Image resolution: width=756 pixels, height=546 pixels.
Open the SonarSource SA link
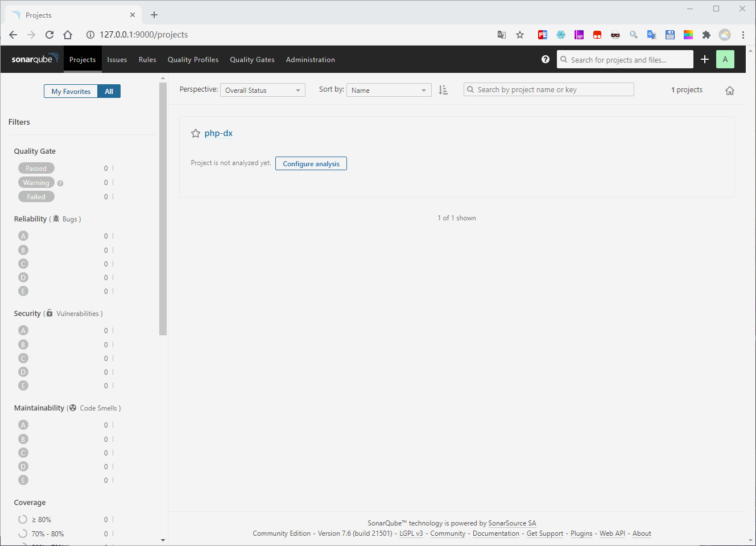pyautogui.click(x=512, y=523)
